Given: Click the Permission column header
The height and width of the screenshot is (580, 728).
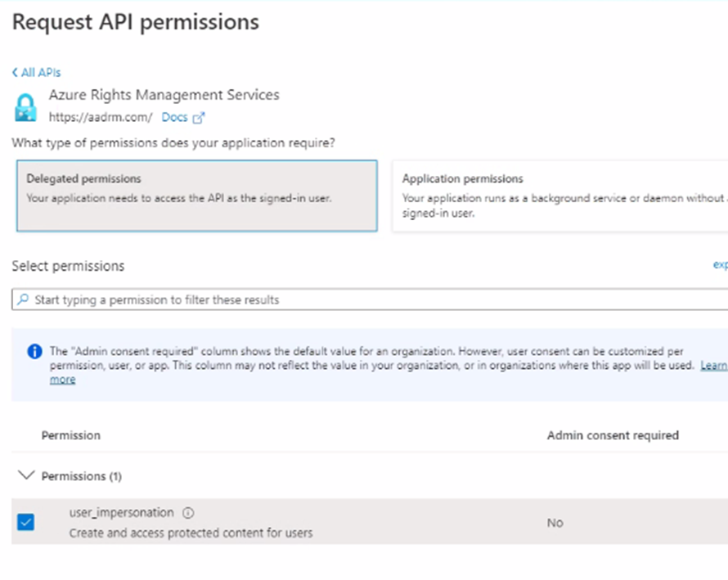Looking at the screenshot, I should coord(71,435).
